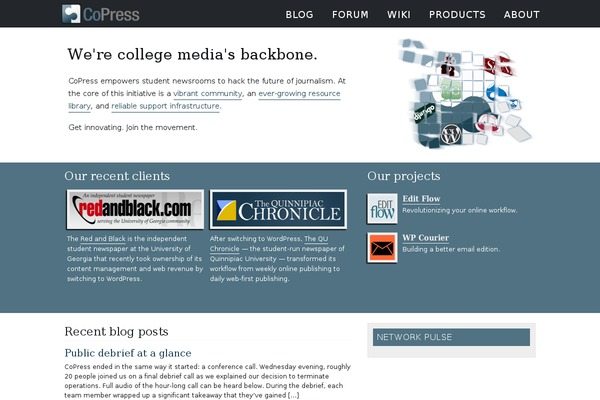600x400 pixels.
Task: Open the Quinnipiac Chronicle client banner
Action: (x=278, y=209)
